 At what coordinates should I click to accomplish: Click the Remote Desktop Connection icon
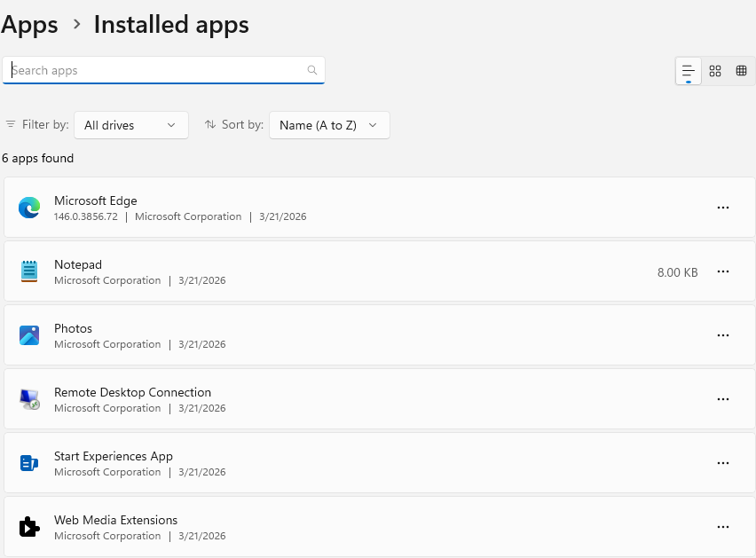pyautogui.click(x=29, y=399)
